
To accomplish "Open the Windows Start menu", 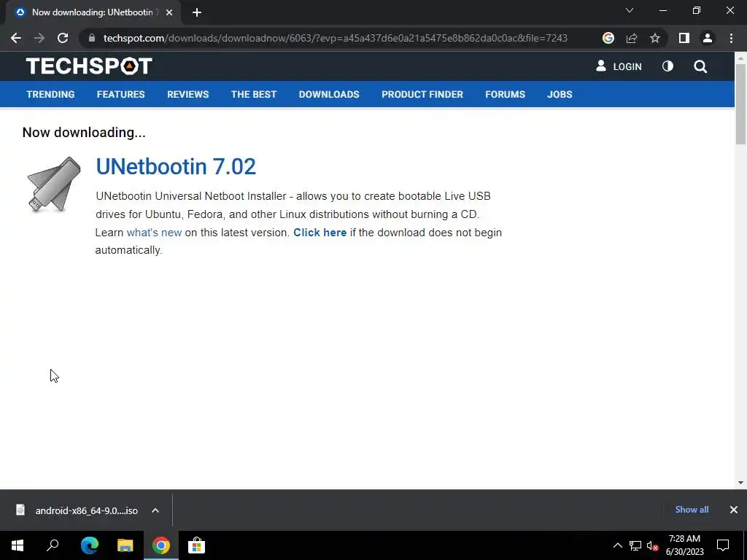I will click(x=18, y=545).
